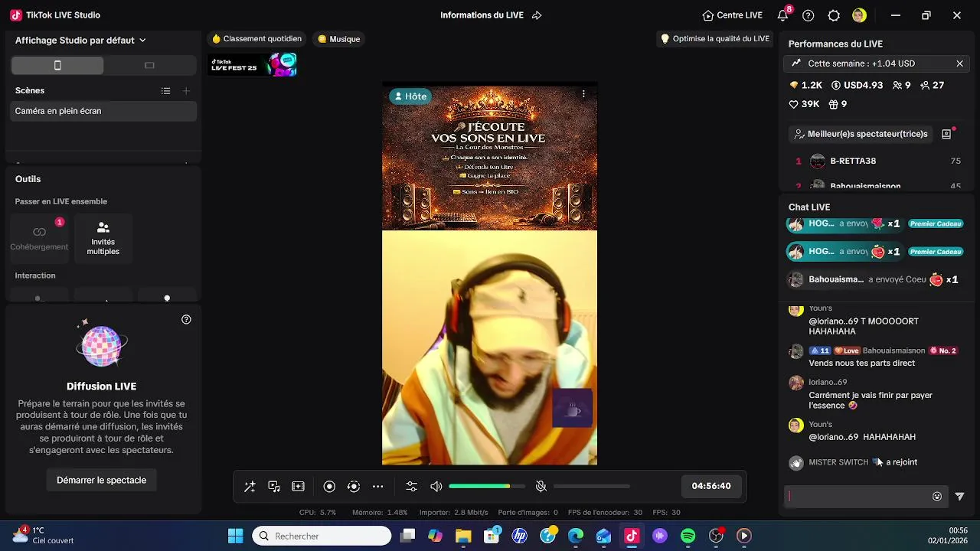
Task: Click the live timer 04:56:40
Action: [711, 486]
